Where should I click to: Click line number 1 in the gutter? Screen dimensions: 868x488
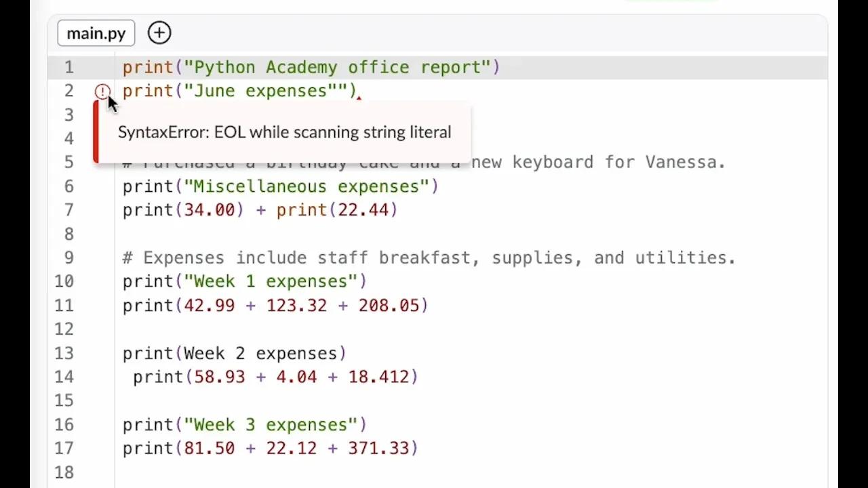68,68
